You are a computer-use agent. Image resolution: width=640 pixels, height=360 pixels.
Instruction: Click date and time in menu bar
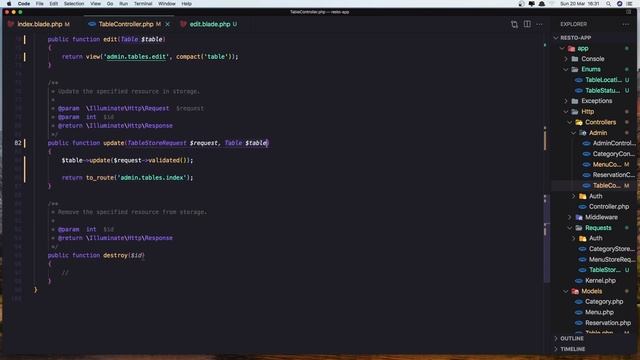point(580,4)
